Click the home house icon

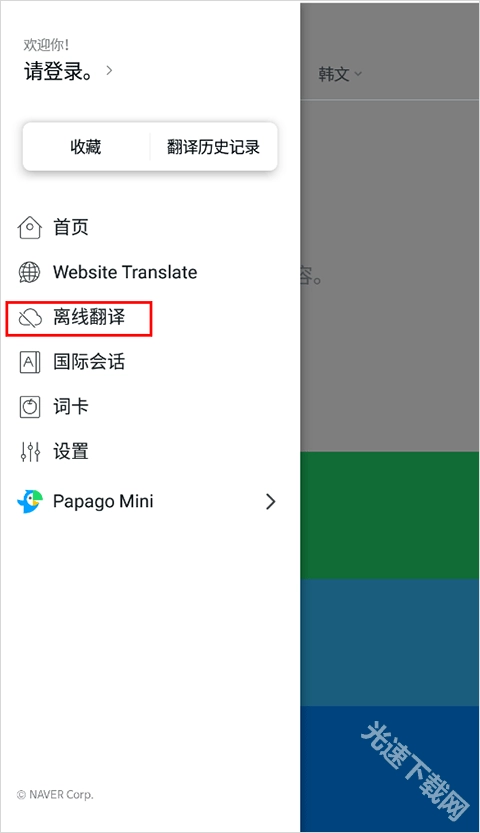coord(30,227)
